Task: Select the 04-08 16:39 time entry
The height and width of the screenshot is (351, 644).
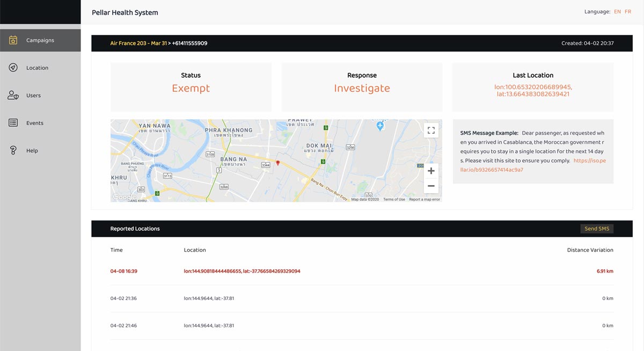Action: click(x=124, y=272)
